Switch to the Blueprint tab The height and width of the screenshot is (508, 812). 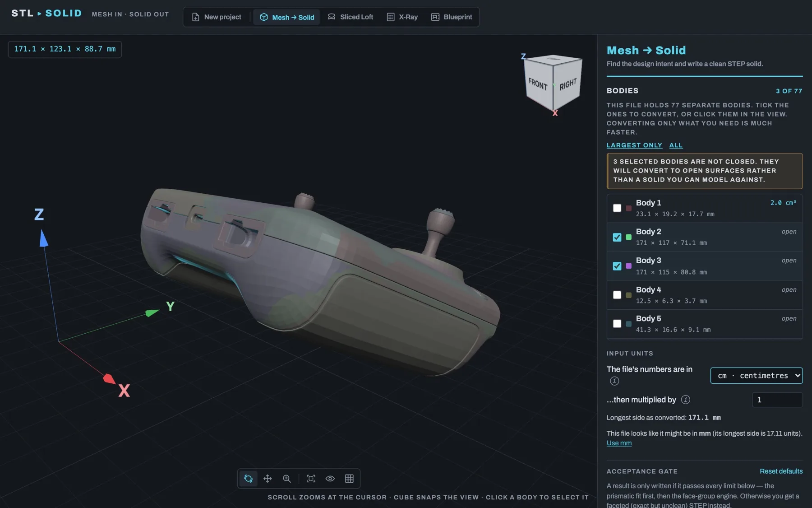click(452, 17)
